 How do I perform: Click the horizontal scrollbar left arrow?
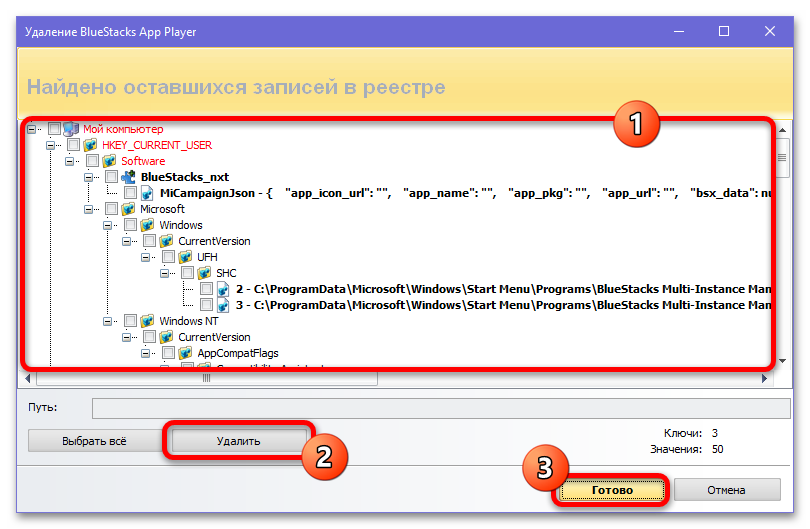28,379
